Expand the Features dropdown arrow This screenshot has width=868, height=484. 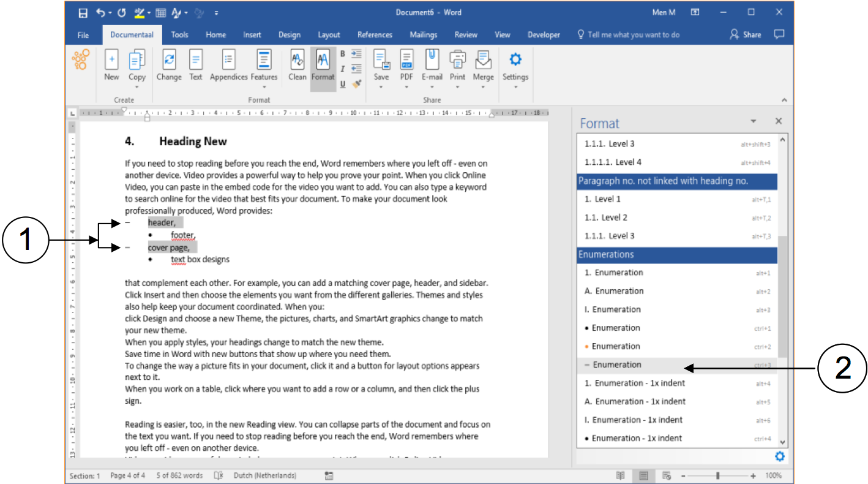[x=264, y=87]
